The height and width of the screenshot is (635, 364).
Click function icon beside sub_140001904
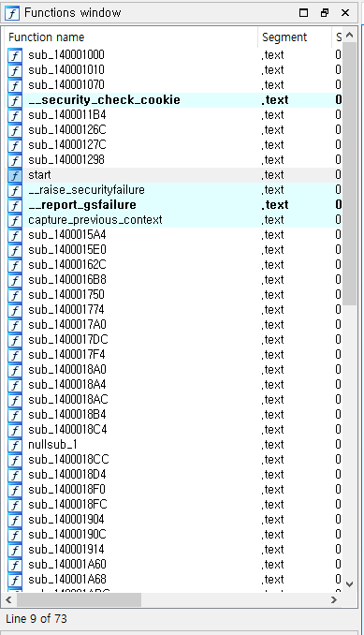[15, 520]
